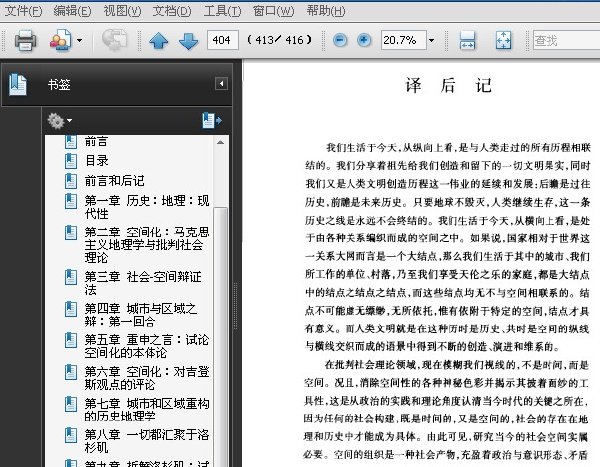The width and height of the screenshot is (600, 467).
Task: Open the 编辑(E) menu
Action: point(72,11)
